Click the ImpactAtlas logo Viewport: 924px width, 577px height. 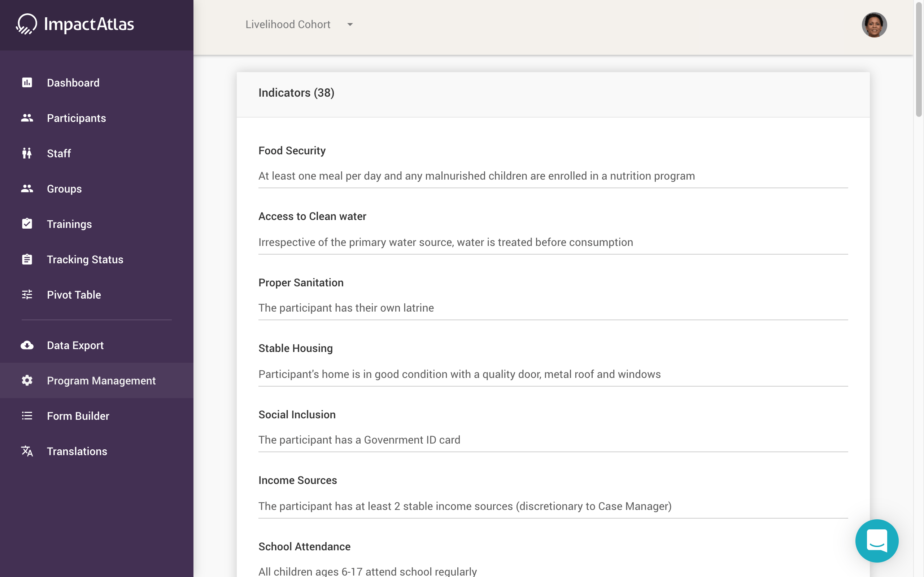(x=75, y=25)
